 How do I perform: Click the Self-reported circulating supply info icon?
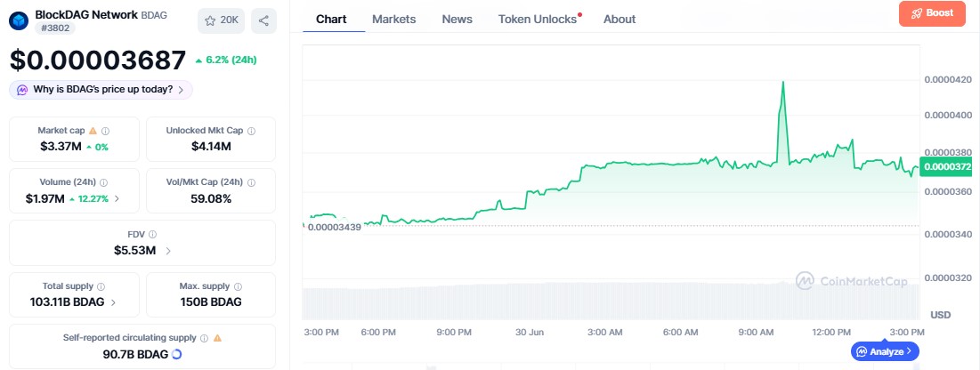click(x=204, y=338)
